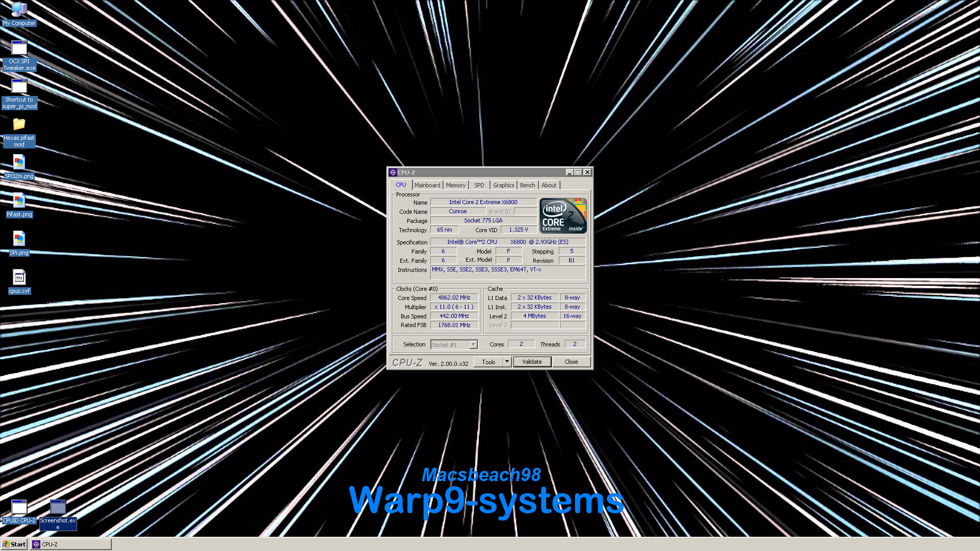This screenshot has height=551, width=980.
Task: Click the Close button in CPU-Z
Action: pyautogui.click(x=571, y=362)
